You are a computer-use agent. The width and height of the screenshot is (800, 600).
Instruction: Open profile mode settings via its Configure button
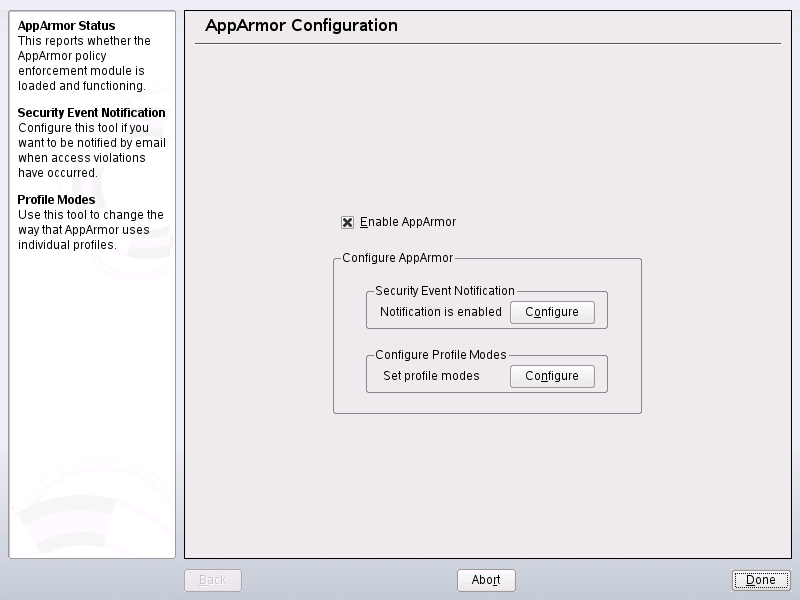point(552,376)
